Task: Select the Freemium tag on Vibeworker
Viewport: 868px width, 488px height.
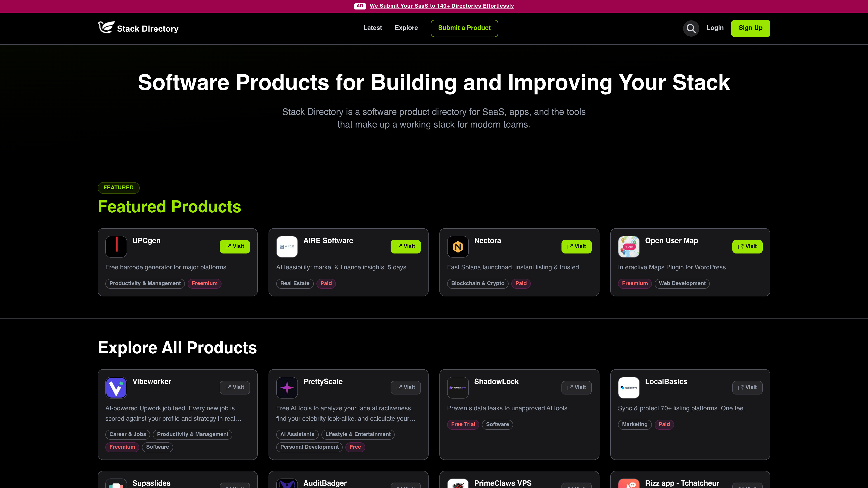Action: [x=122, y=447]
